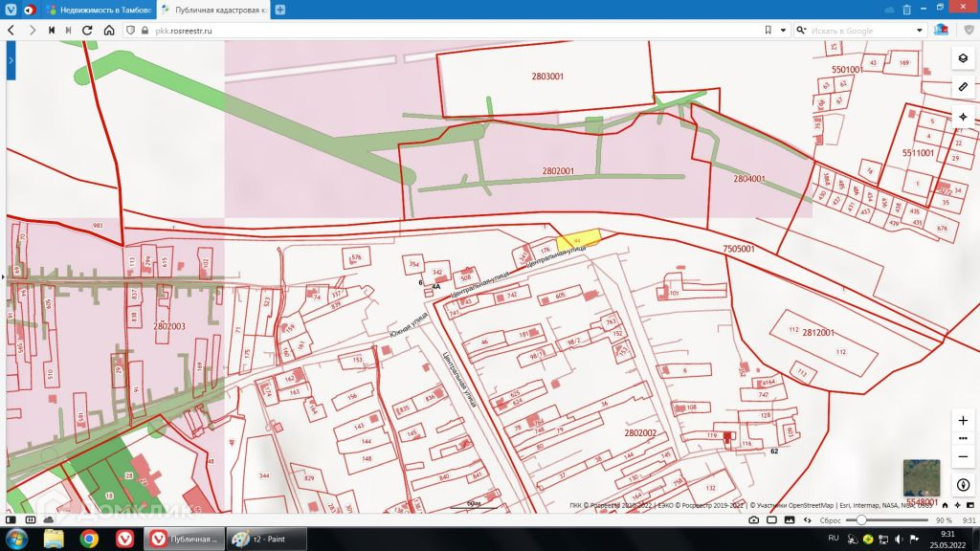Open a new browser tab
Screen dimensions: 980x551
click(x=280, y=10)
